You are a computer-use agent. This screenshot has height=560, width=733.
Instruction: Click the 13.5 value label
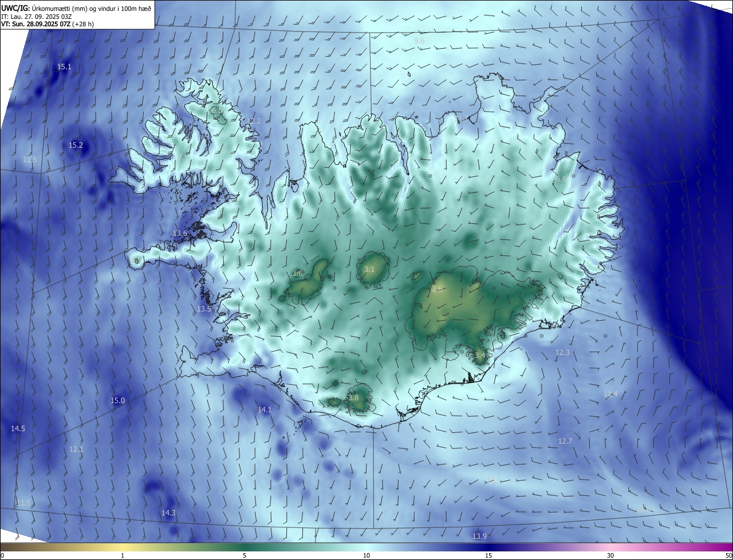tap(204, 309)
